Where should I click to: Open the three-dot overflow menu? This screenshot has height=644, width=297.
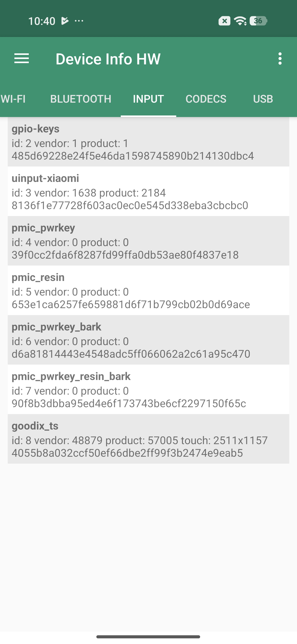point(280,59)
